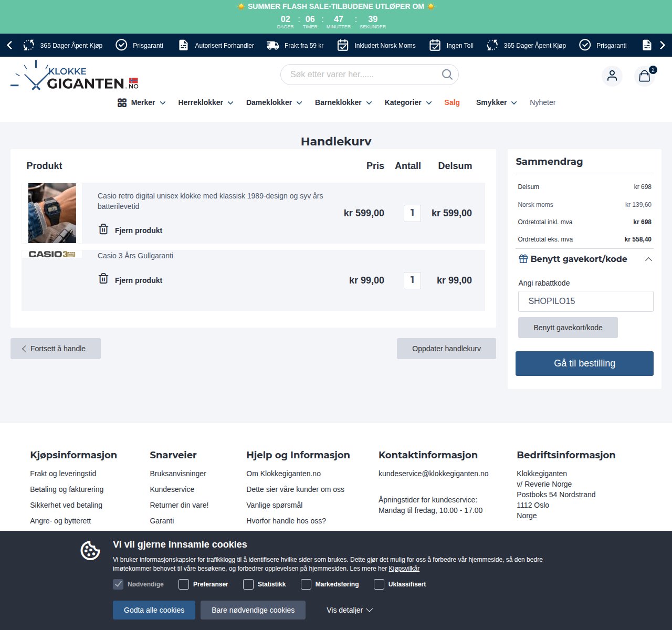672x630 pixels.
Task: Enable the Statistikk cookies checkbox
Action: point(248,584)
